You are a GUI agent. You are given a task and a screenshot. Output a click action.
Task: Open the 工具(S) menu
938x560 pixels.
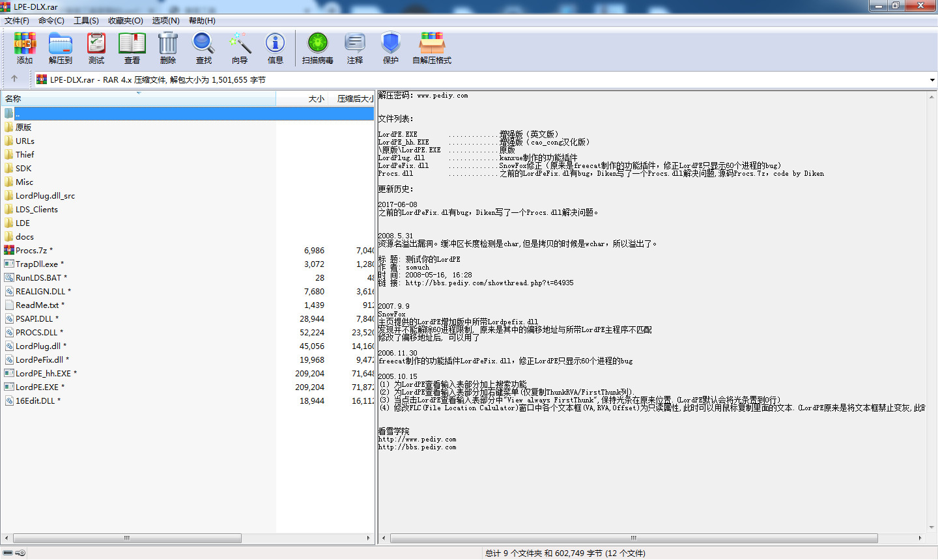pos(86,21)
